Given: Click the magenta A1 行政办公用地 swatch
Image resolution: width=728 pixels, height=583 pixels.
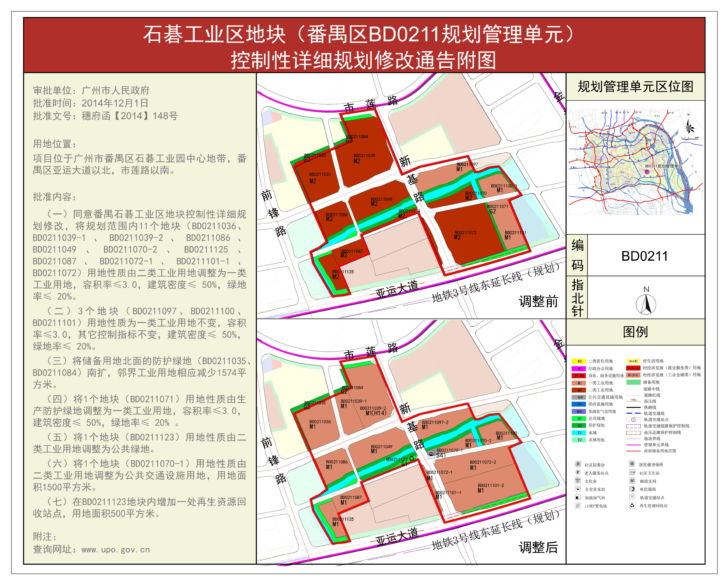Looking at the screenshot, I should pyautogui.click(x=579, y=369).
